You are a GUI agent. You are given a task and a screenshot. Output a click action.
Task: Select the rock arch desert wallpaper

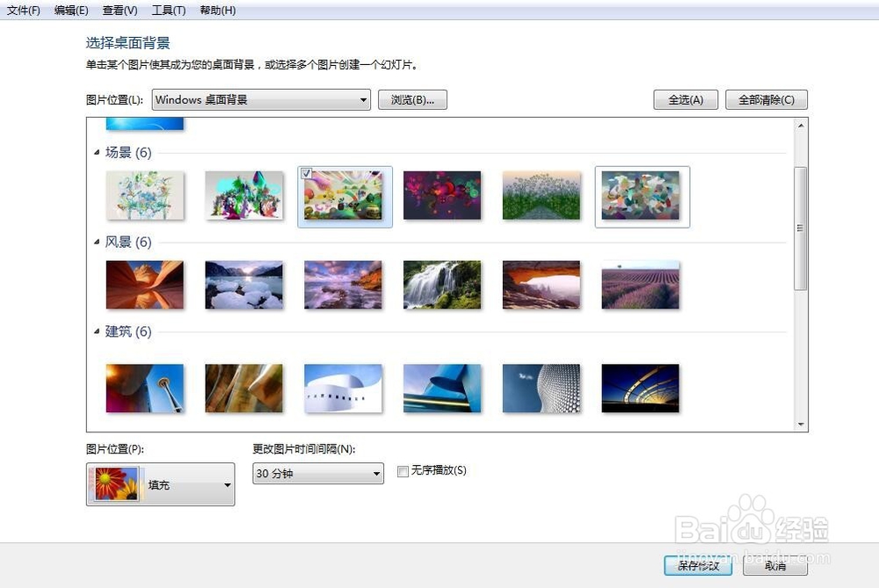(541, 285)
